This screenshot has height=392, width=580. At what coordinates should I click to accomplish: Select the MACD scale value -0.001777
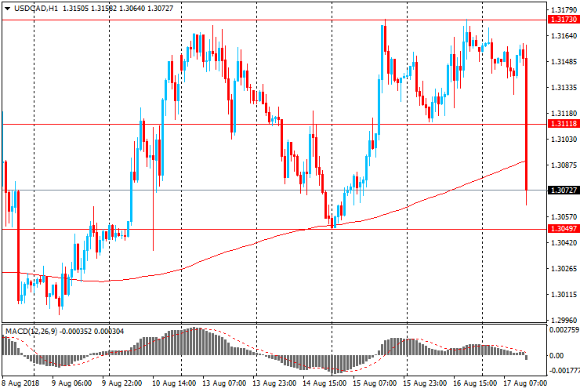[564, 370]
